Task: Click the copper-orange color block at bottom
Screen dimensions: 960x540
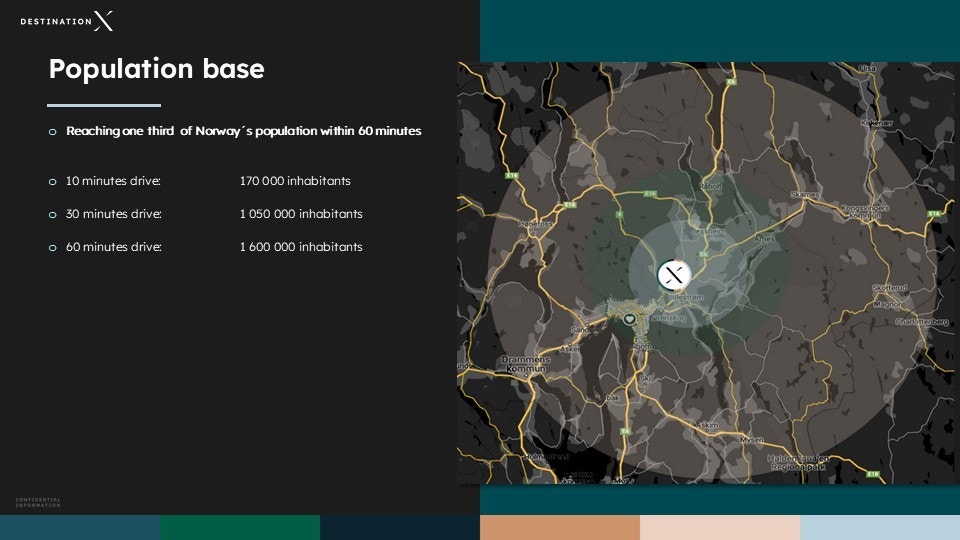Action: (560, 527)
